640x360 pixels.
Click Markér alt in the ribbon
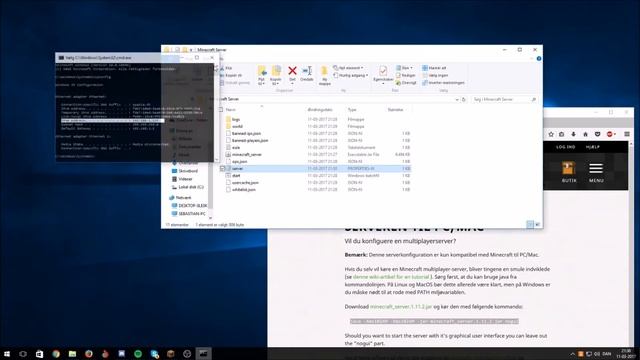pos(434,68)
